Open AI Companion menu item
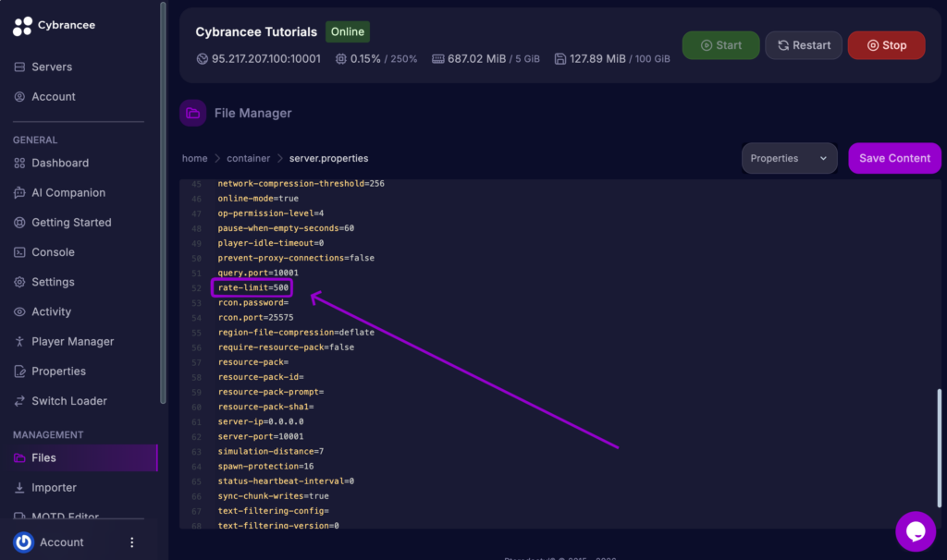947x560 pixels. [68, 192]
